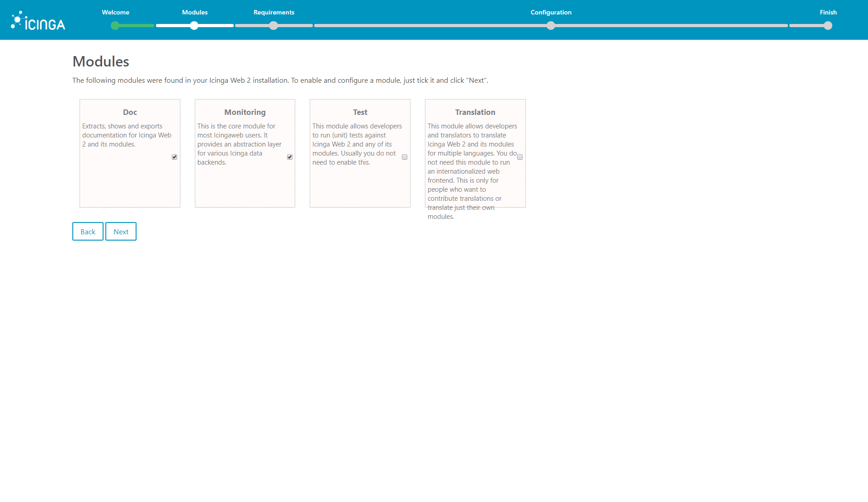Click the Finish progress dot

[828, 26]
